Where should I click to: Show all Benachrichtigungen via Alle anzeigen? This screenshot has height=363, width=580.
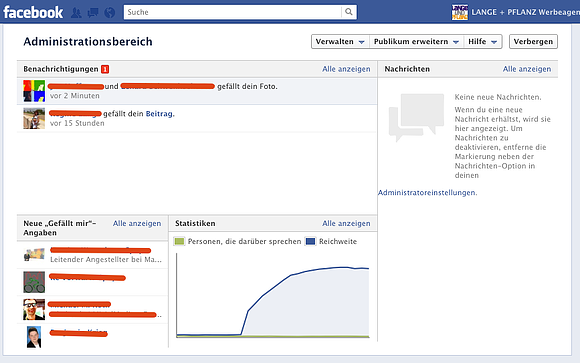pos(346,69)
